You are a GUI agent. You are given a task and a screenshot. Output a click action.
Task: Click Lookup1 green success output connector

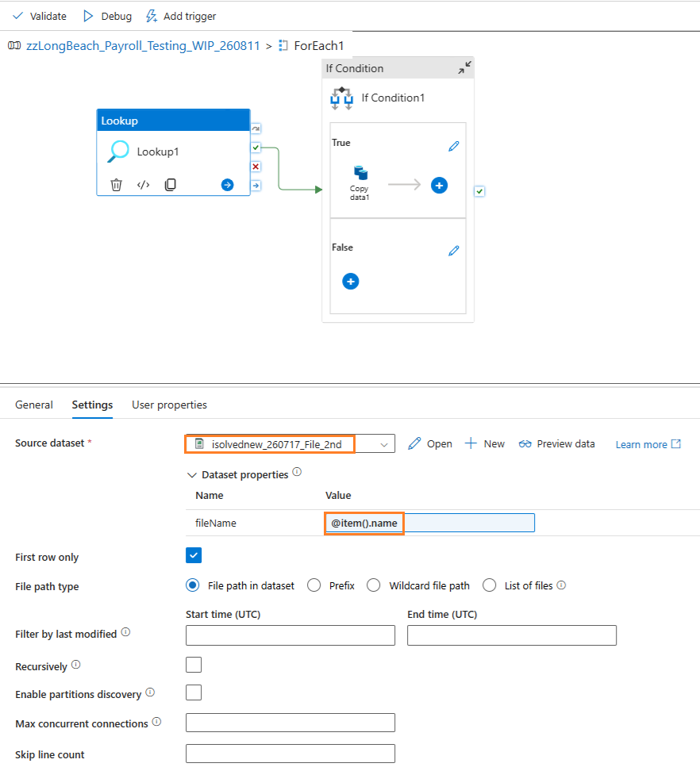[x=256, y=148]
